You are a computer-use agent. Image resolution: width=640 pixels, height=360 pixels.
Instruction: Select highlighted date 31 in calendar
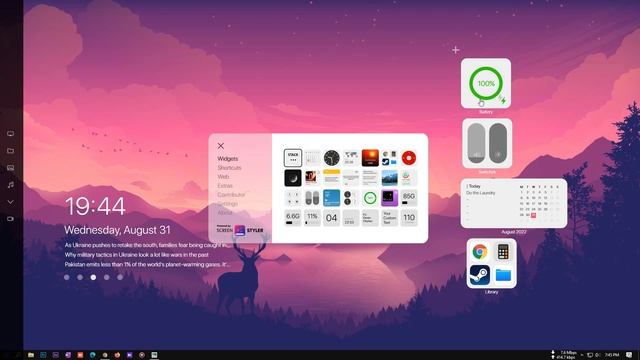tap(533, 215)
